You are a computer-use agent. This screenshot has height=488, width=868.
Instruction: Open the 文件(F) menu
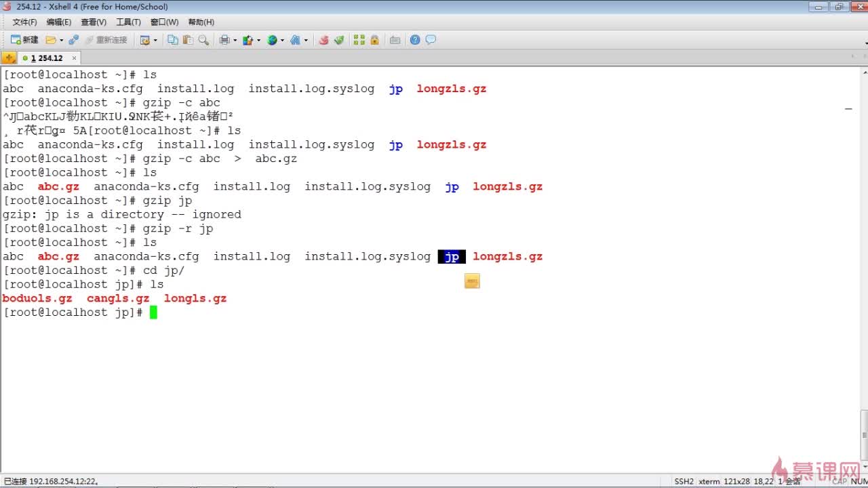tap(25, 22)
